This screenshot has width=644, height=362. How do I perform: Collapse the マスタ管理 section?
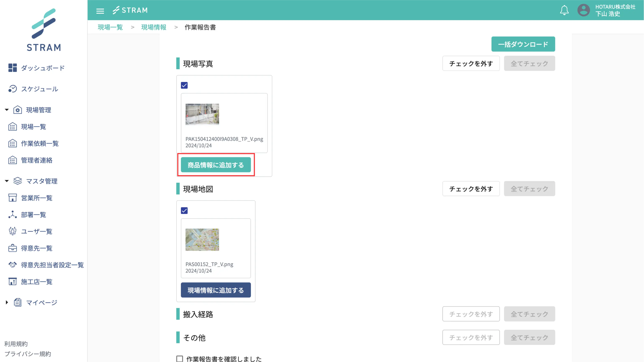pos(7,181)
